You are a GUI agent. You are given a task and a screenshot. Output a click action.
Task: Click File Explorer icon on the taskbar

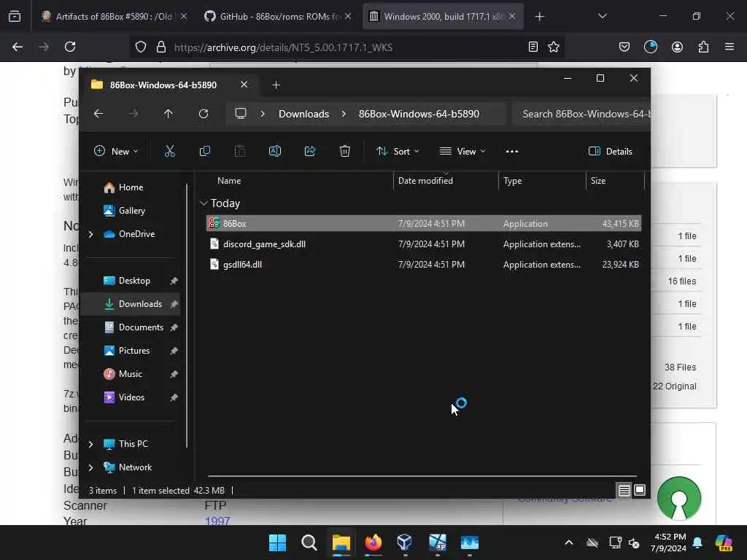pos(341,542)
